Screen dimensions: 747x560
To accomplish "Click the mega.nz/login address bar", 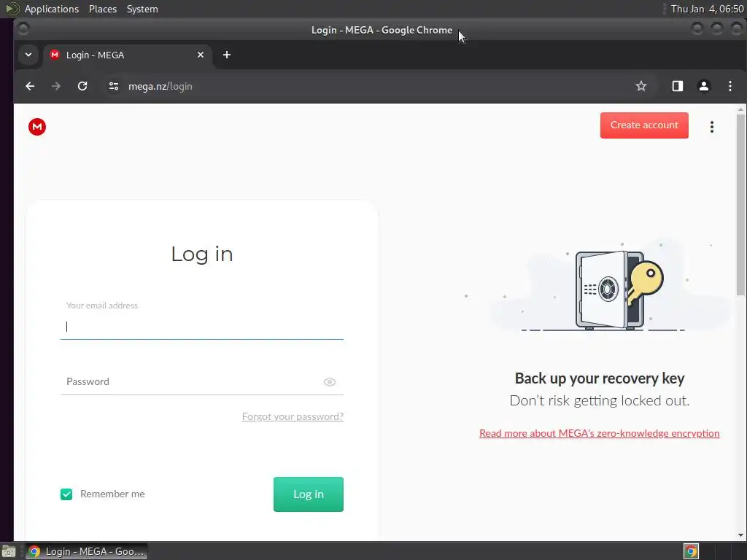I will [371, 86].
